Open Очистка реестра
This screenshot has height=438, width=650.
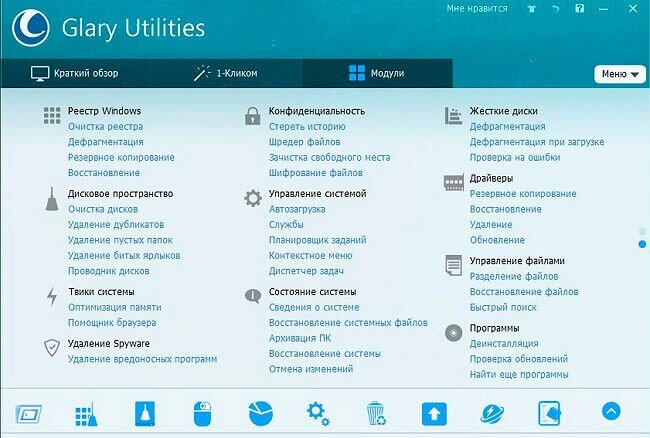coord(105,126)
